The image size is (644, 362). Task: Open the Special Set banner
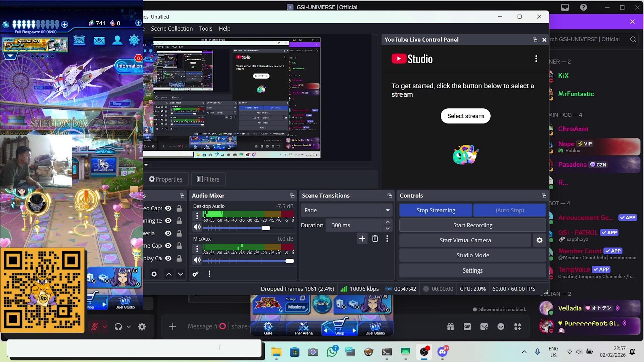pyautogui.click(x=35, y=45)
